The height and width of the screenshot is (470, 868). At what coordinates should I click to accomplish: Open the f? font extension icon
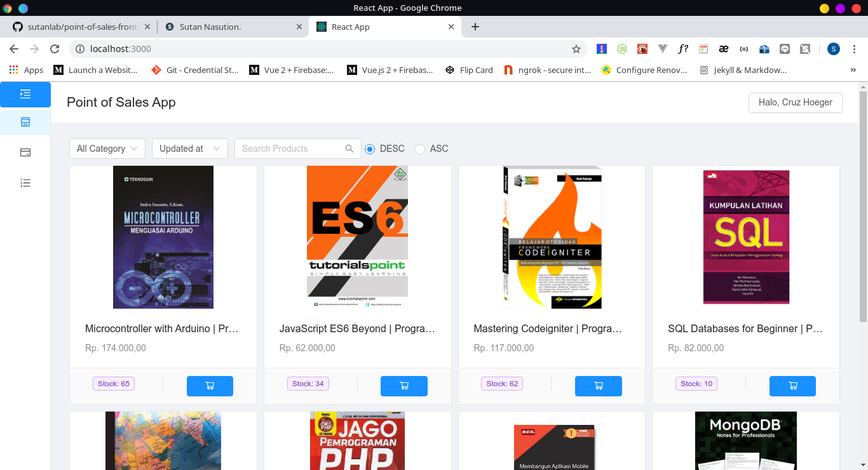[683, 49]
